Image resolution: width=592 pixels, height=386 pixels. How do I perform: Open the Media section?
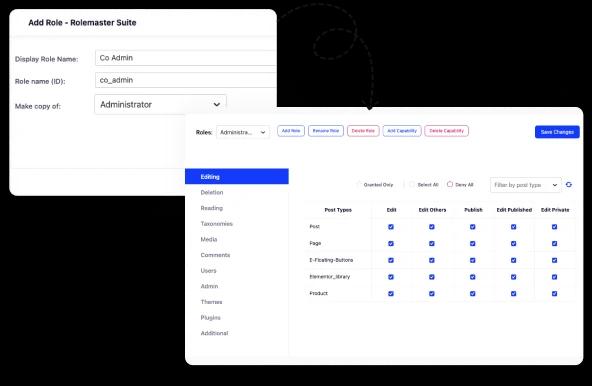209,239
